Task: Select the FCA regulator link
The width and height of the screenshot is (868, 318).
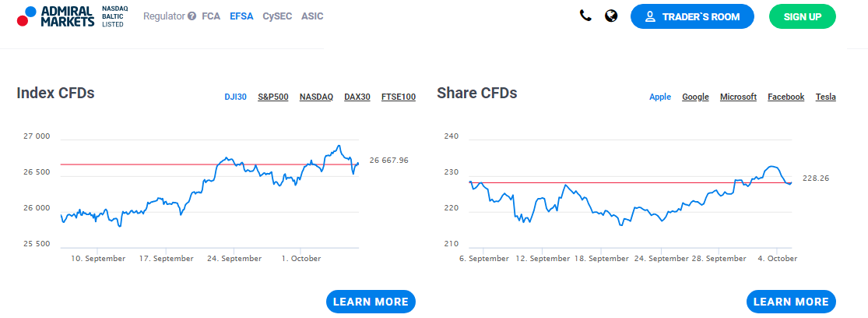Action: (x=211, y=16)
